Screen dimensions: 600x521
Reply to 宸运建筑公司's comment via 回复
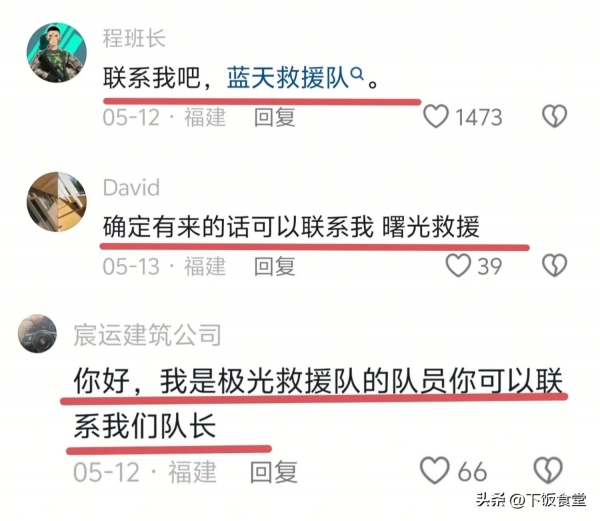click(x=274, y=472)
